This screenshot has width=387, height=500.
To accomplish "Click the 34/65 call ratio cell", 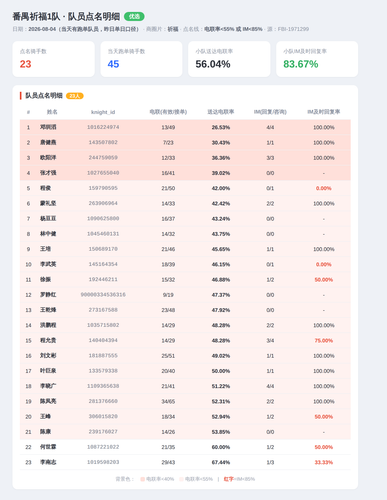I will pyautogui.click(x=168, y=402).
